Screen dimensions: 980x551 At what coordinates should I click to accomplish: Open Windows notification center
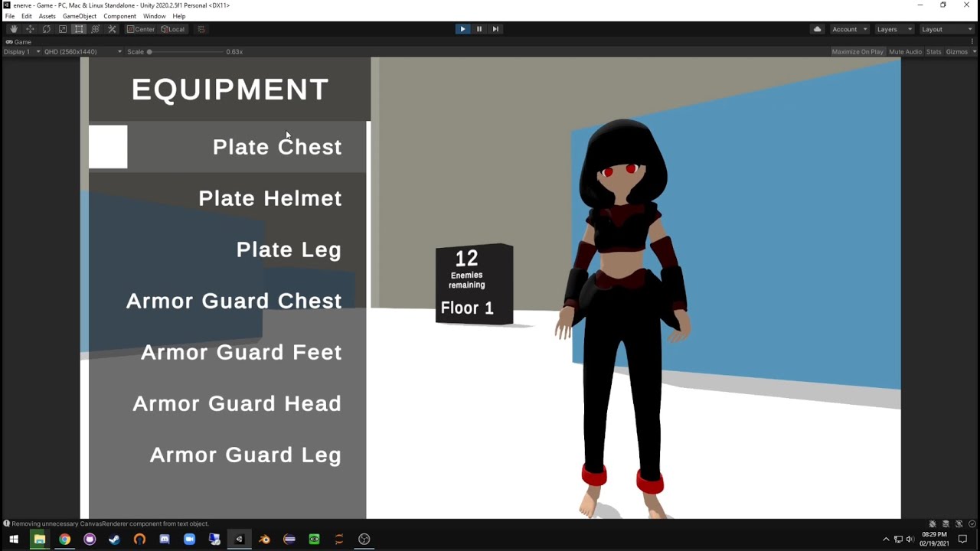(x=963, y=540)
